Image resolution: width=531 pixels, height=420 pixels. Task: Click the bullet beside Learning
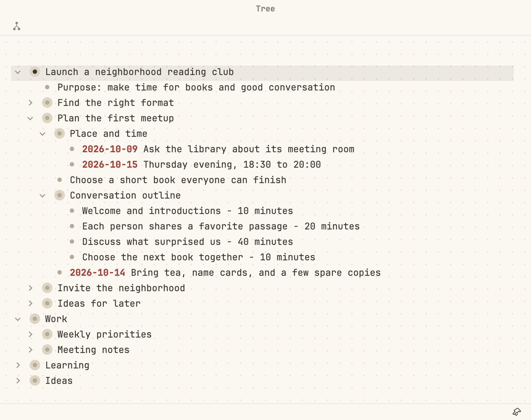pos(35,365)
